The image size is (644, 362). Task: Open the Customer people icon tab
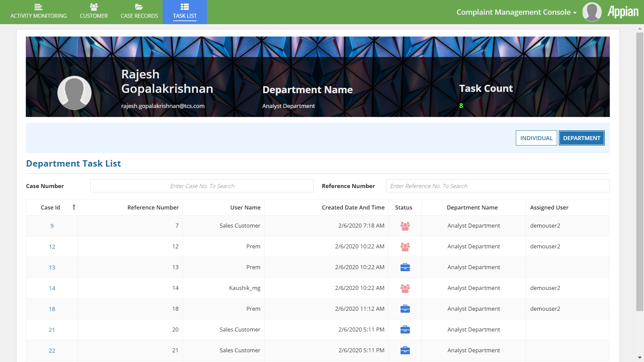click(x=94, y=7)
